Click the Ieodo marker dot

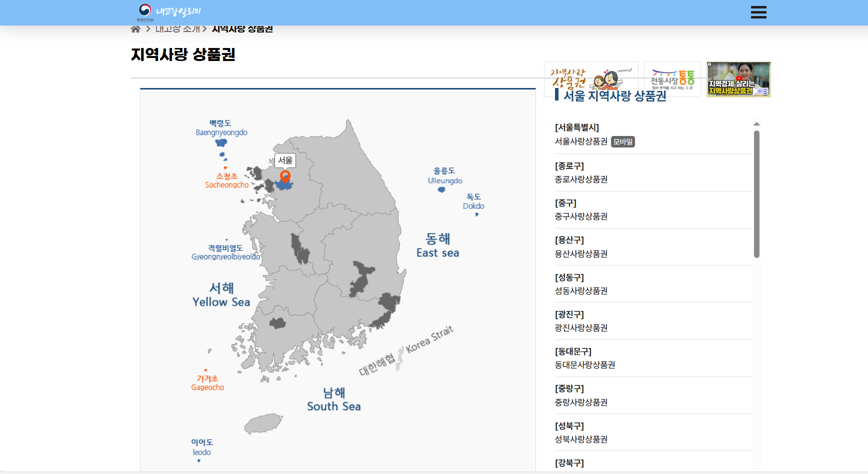pos(199,460)
